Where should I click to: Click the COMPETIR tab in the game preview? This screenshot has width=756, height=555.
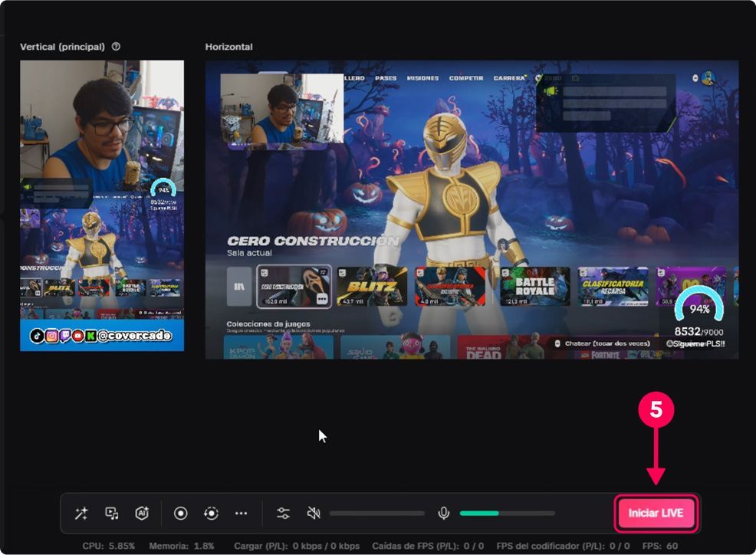coord(466,78)
